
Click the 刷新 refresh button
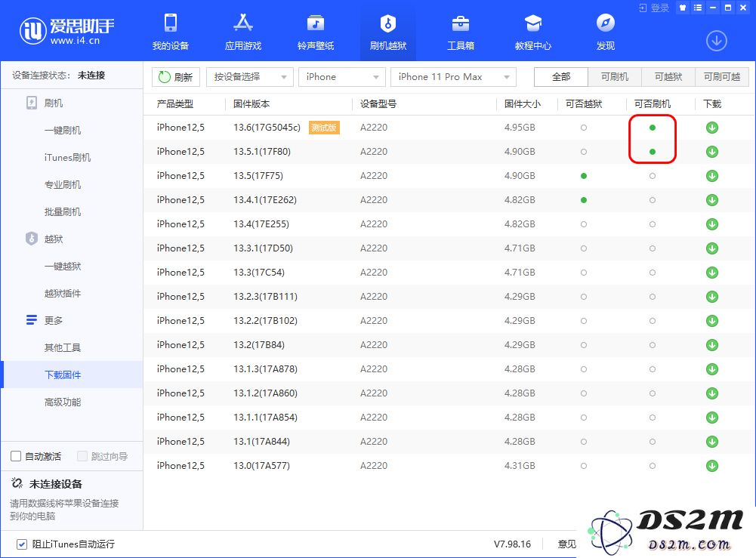click(x=176, y=76)
